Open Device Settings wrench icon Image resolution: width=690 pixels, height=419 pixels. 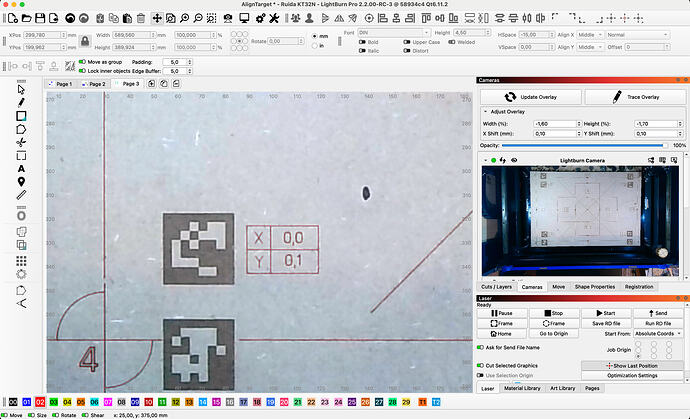pos(274,18)
